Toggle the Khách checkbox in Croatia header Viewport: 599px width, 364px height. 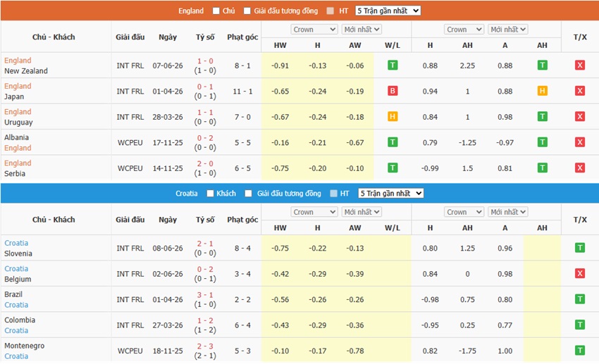[x=210, y=194]
